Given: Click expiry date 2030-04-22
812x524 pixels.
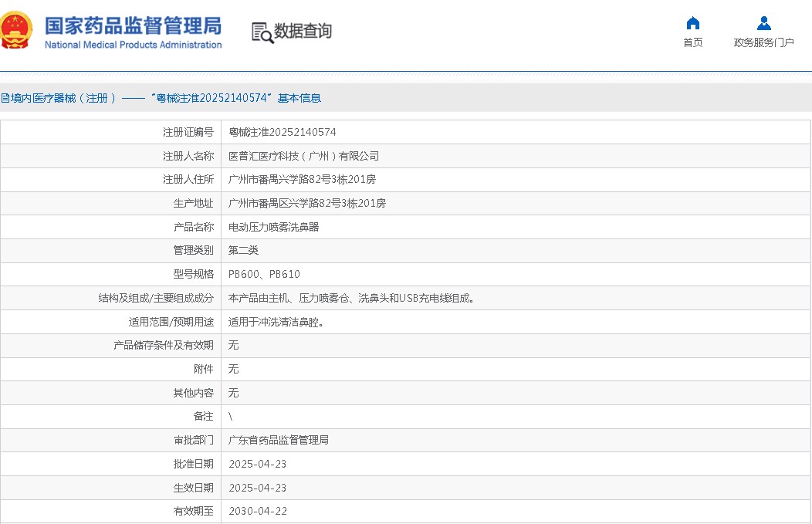Looking at the screenshot, I should [258, 511].
